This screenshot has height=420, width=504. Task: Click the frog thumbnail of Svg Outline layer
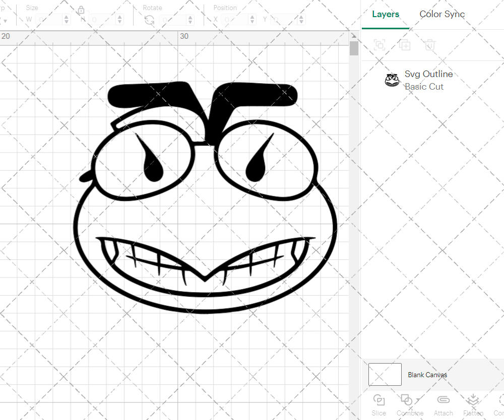point(392,80)
